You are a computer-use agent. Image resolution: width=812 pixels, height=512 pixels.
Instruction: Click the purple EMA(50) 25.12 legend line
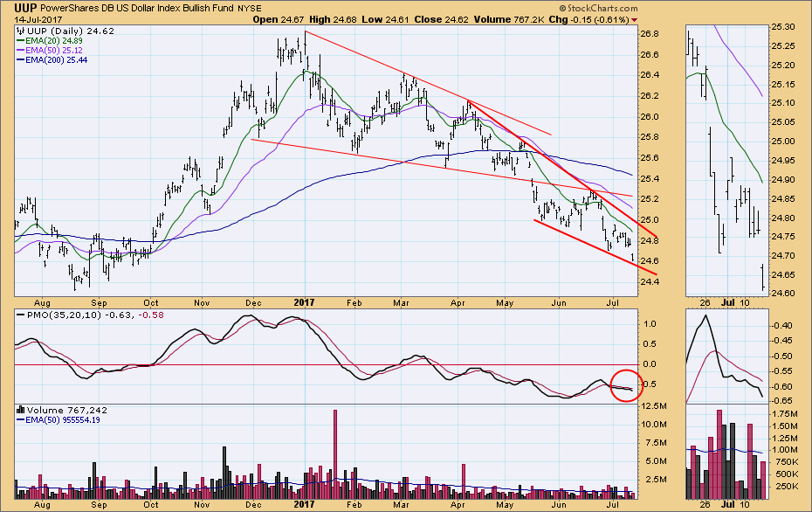(x=21, y=51)
